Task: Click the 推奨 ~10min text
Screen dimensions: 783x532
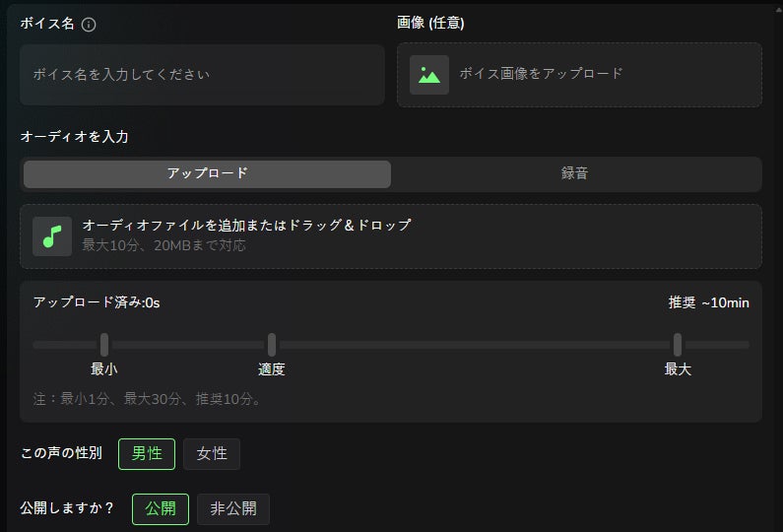Action: tap(708, 302)
